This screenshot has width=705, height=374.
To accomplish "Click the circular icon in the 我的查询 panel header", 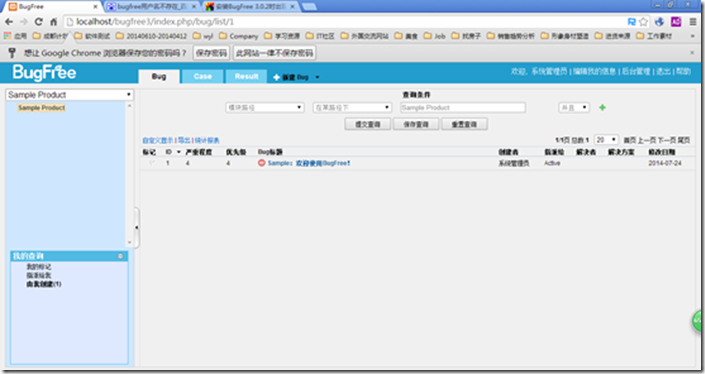I will point(120,256).
